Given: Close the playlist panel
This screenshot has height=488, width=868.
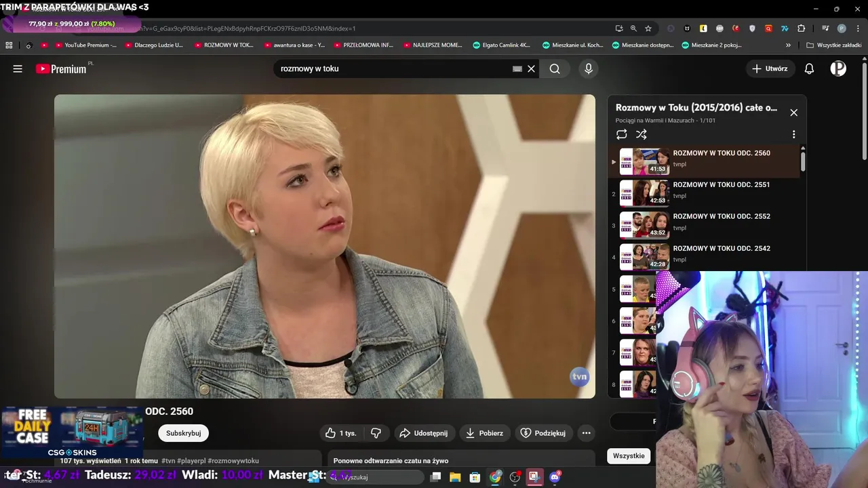Looking at the screenshot, I should click(793, 113).
